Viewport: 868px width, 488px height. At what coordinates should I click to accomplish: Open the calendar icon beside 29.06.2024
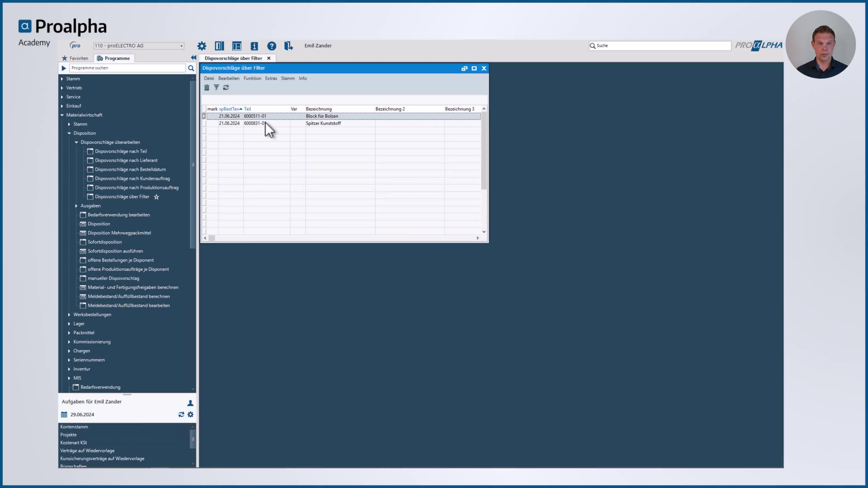pos(64,415)
